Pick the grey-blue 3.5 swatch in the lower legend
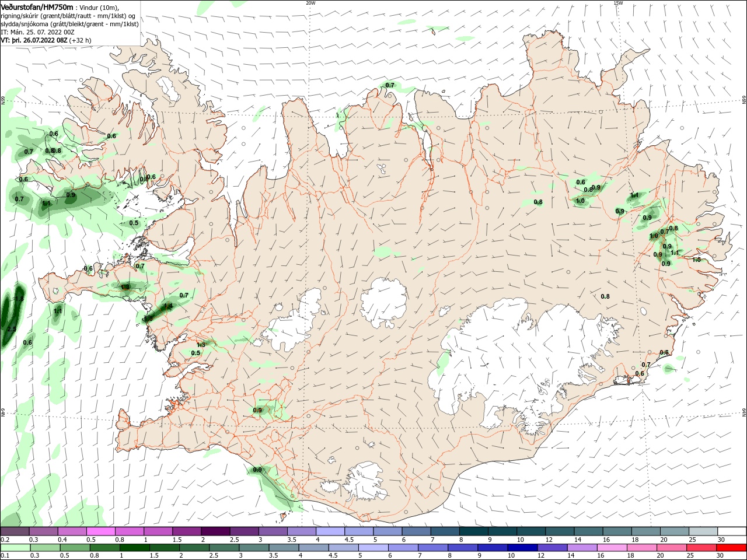Image resolution: width=747 pixels, height=560 pixels. click(284, 548)
